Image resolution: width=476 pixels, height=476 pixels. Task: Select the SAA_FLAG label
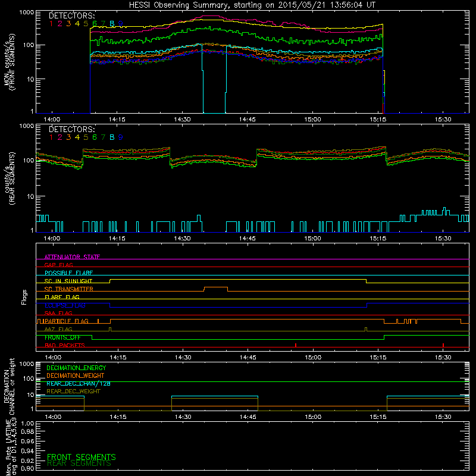click(58, 313)
